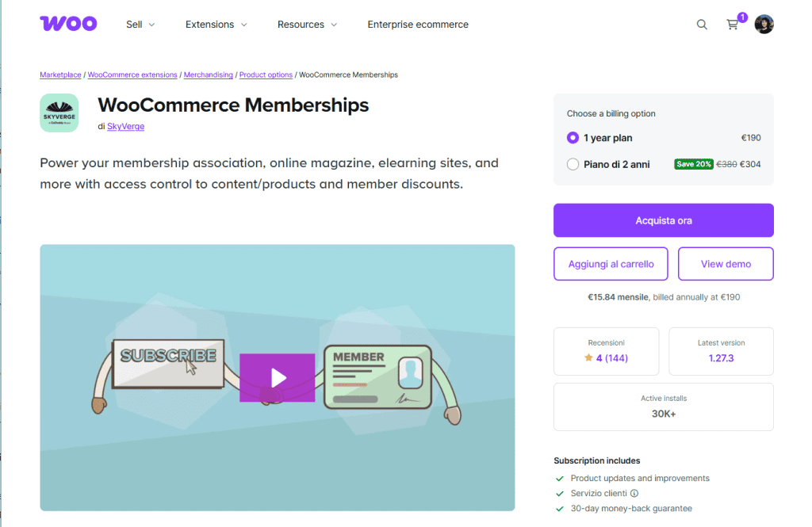Open the Product options breadcrumb link
The image size is (812, 527).
tap(266, 74)
